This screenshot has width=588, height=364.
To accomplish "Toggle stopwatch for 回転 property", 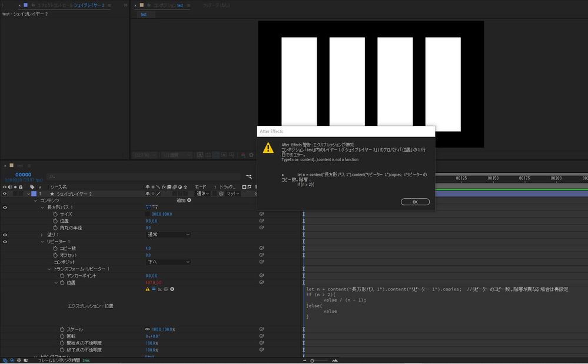I will point(62,336).
